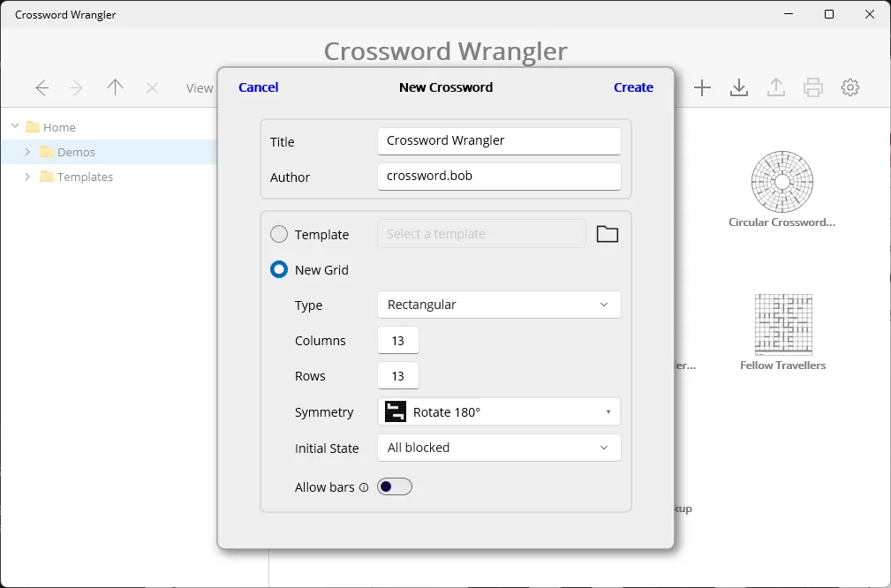Click the Title input field
Image resolution: width=891 pixels, height=588 pixels.
[499, 141]
